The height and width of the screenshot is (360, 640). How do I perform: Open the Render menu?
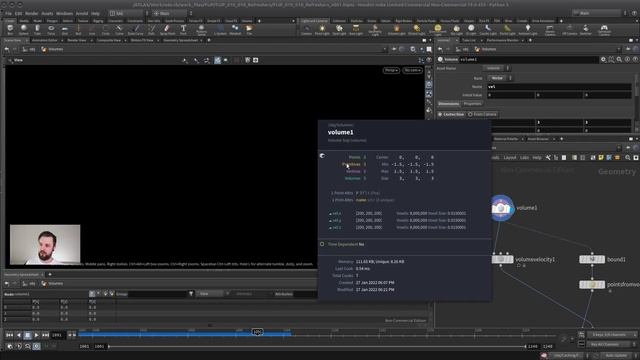(31, 13)
